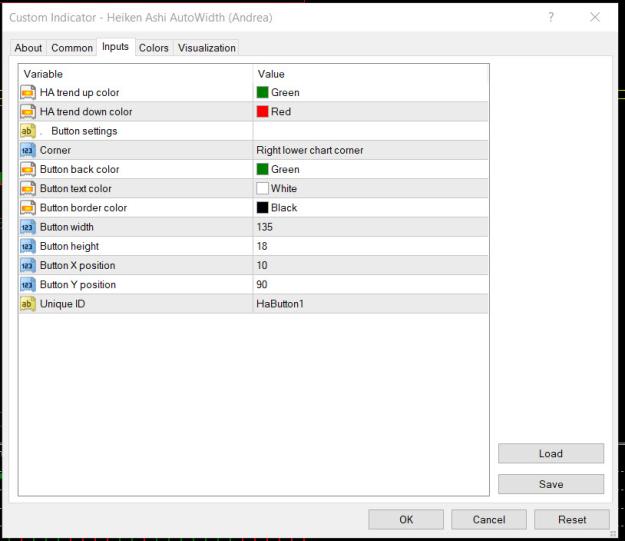Viewport: 625px width, 541px height.
Task: Click the 123 icon beside Button height
Action: coord(28,246)
